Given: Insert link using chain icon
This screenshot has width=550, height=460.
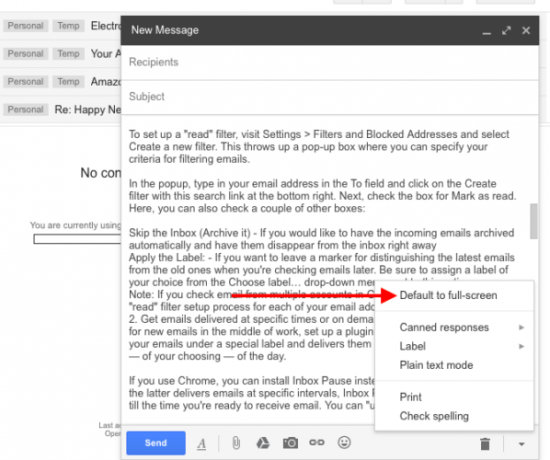Looking at the screenshot, I should [317, 442].
